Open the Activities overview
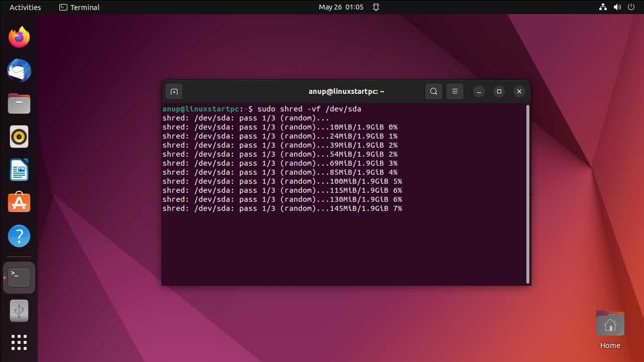 point(24,7)
